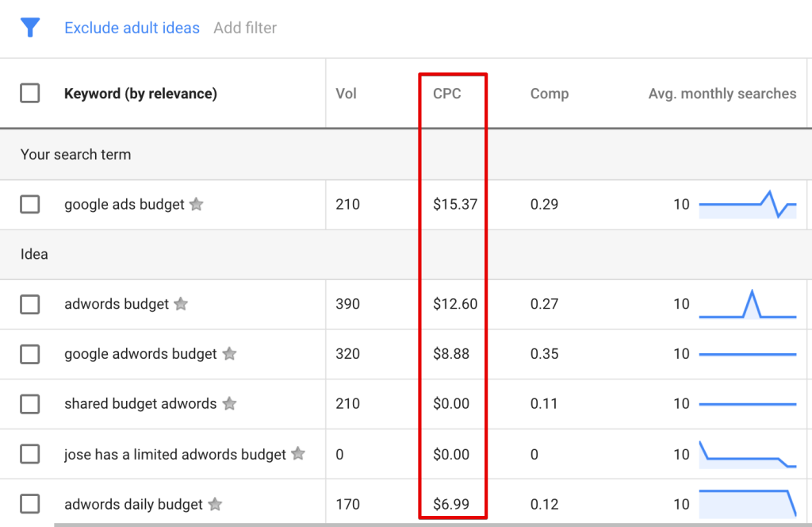
Task: Open trend chart for google ads budget
Action: click(x=748, y=204)
